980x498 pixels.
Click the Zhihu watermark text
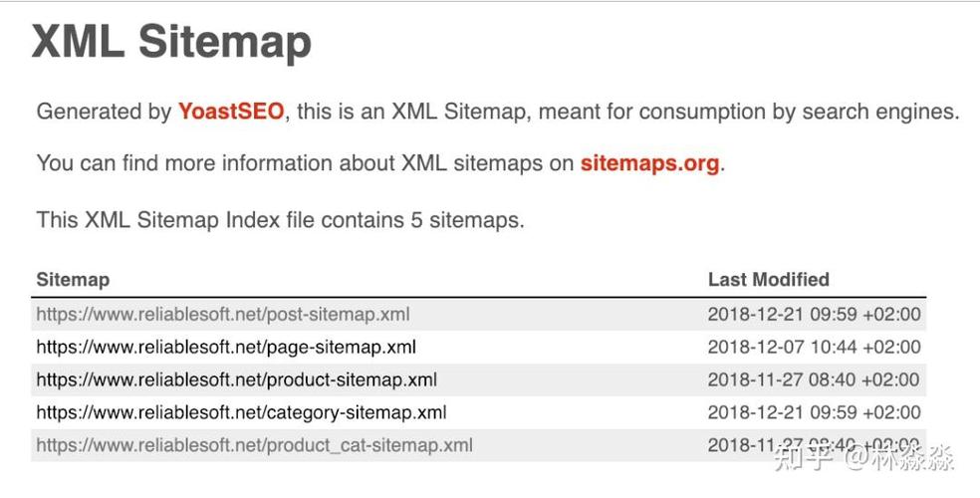[x=864, y=459]
